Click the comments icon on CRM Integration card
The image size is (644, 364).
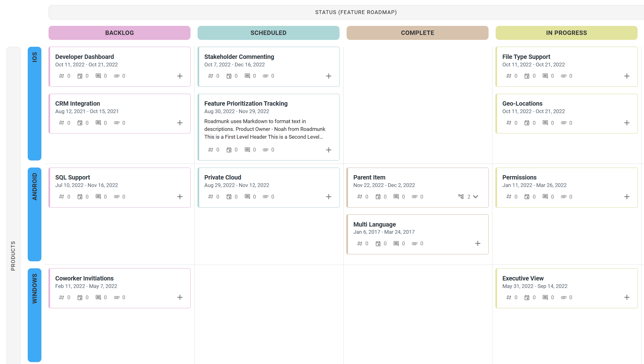tap(98, 123)
